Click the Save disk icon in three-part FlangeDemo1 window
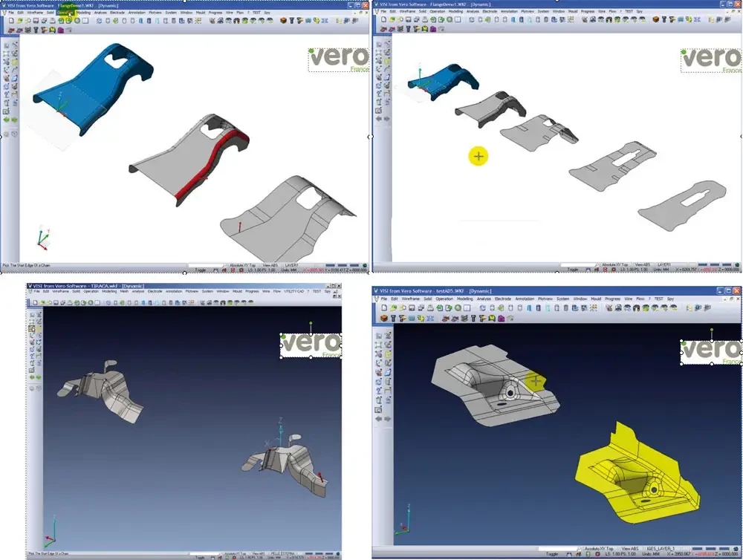The height and width of the screenshot is (560, 743). [36, 21]
